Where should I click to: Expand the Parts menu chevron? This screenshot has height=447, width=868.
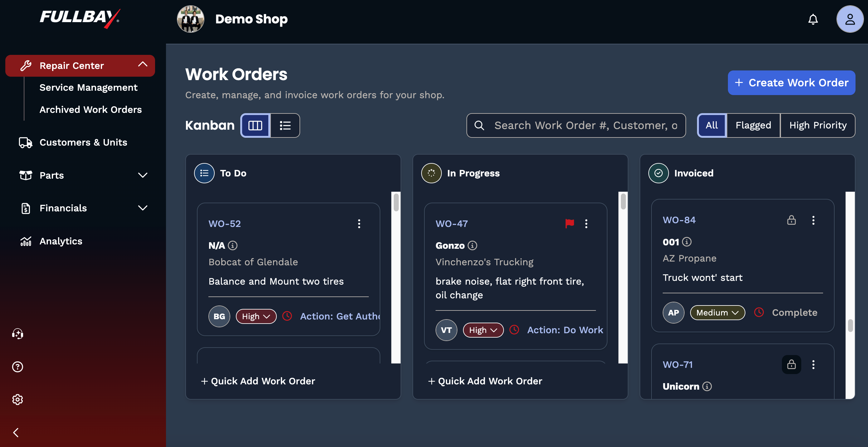click(x=143, y=175)
